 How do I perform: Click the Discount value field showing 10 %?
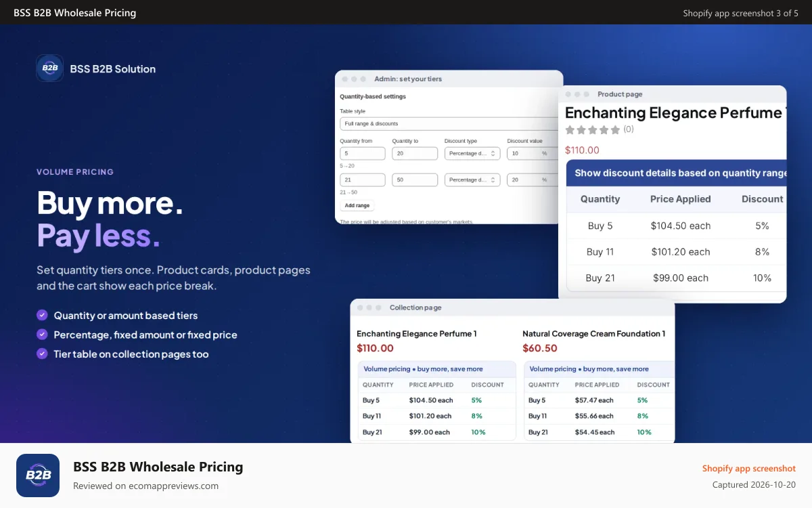[531, 154]
